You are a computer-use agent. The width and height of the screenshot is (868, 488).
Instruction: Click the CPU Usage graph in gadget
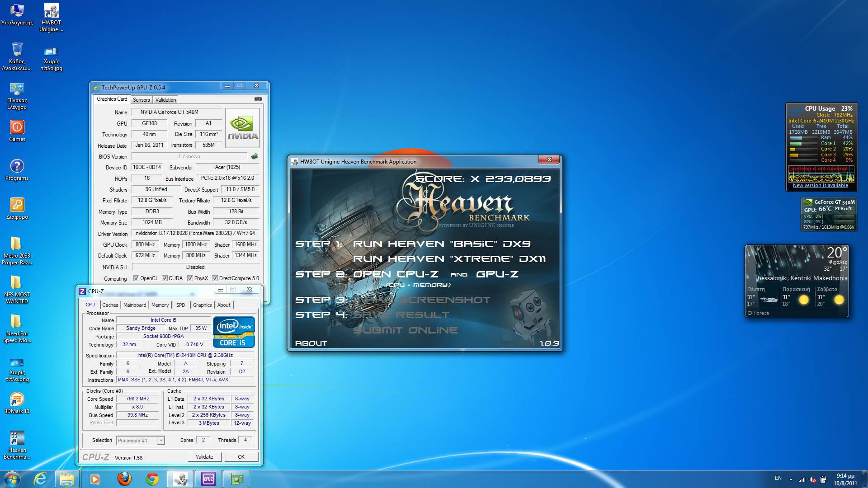[821, 174]
